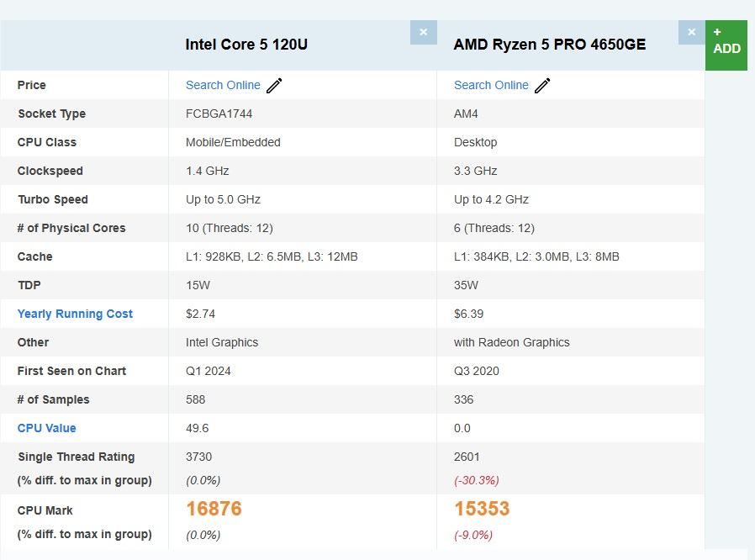Remove AMD Ryzen 5 PRO 4650GE column
The height and width of the screenshot is (560, 755).
coord(691,33)
